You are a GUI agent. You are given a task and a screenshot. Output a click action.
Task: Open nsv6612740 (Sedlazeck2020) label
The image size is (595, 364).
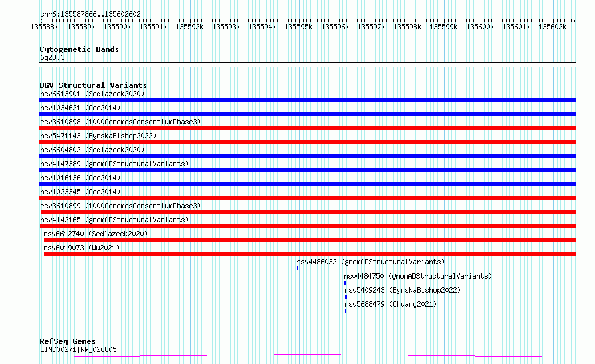(96, 234)
